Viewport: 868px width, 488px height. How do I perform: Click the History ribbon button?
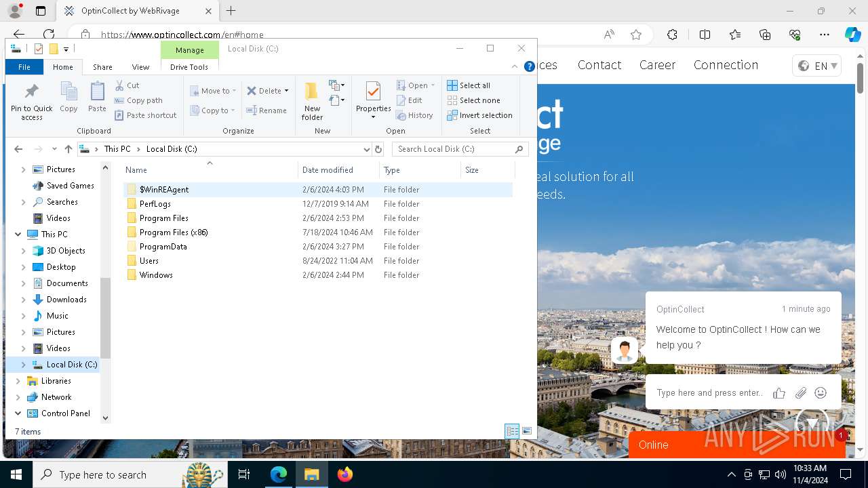414,115
